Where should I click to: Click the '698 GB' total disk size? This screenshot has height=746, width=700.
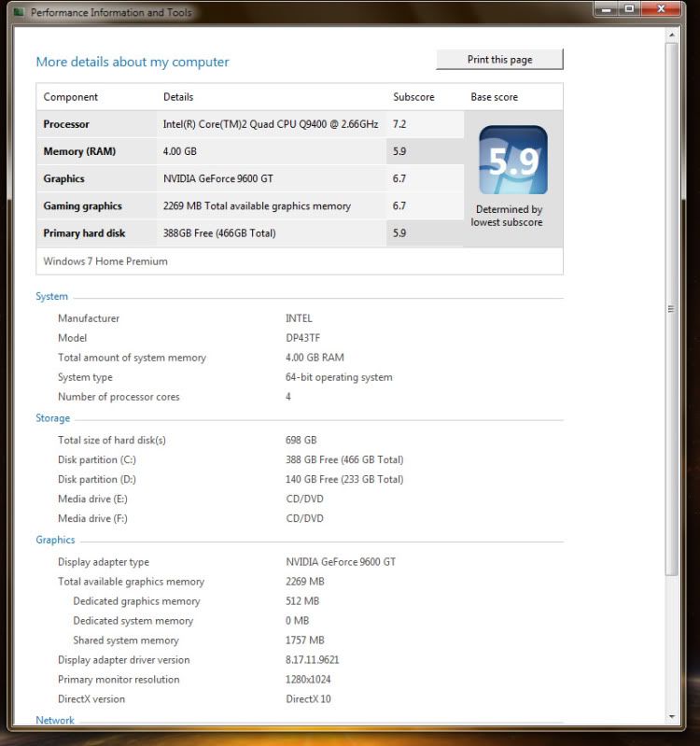301,440
